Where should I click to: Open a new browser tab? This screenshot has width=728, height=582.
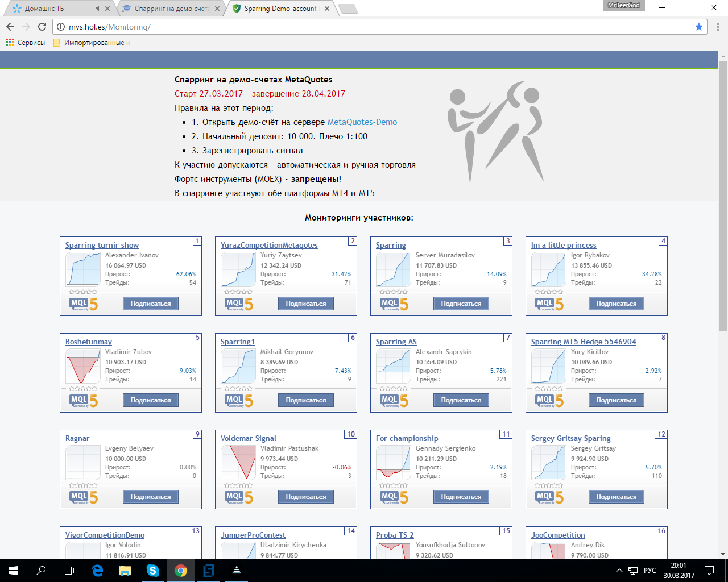click(x=348, y=9)
